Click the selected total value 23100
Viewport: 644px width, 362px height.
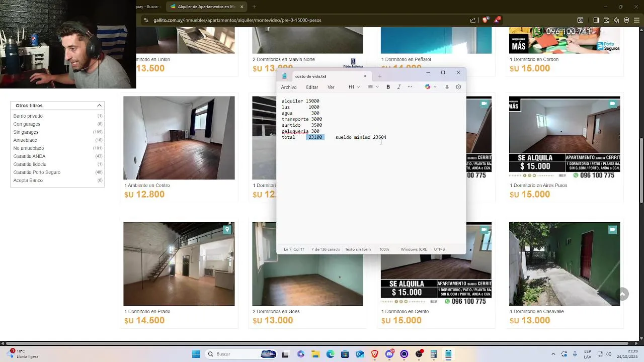click(x=315, y=137)
